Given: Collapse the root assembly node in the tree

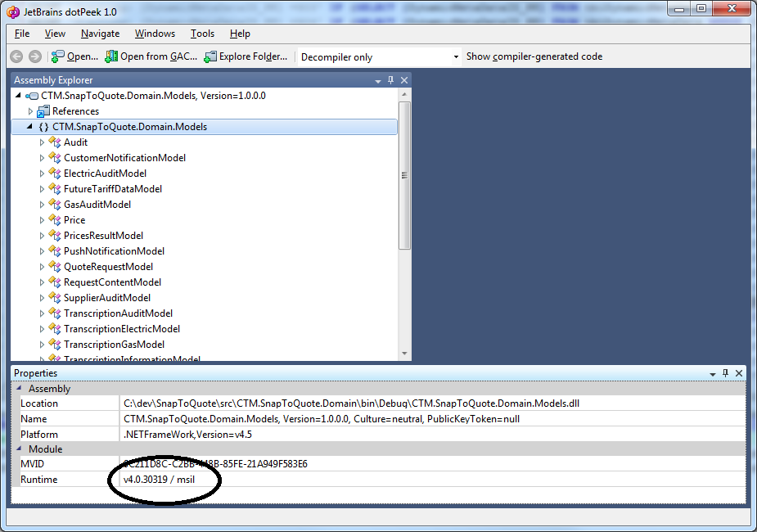Looking at the screenshot, I should (18, 96).
